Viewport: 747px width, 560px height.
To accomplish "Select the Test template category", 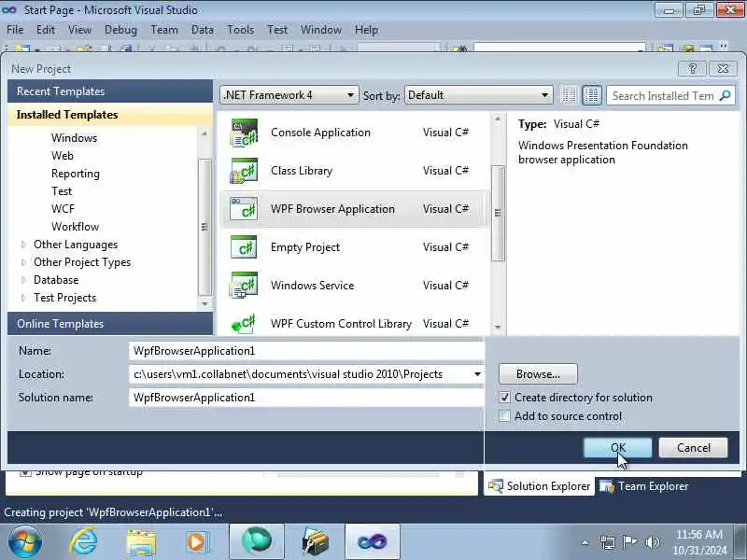I will [62, 191].
